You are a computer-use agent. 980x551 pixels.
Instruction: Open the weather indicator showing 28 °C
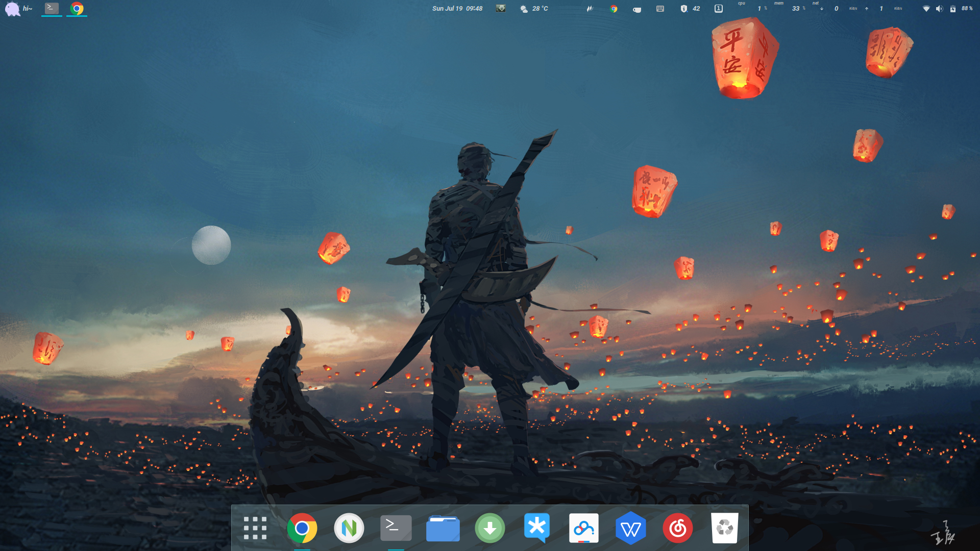coord(534,9)
